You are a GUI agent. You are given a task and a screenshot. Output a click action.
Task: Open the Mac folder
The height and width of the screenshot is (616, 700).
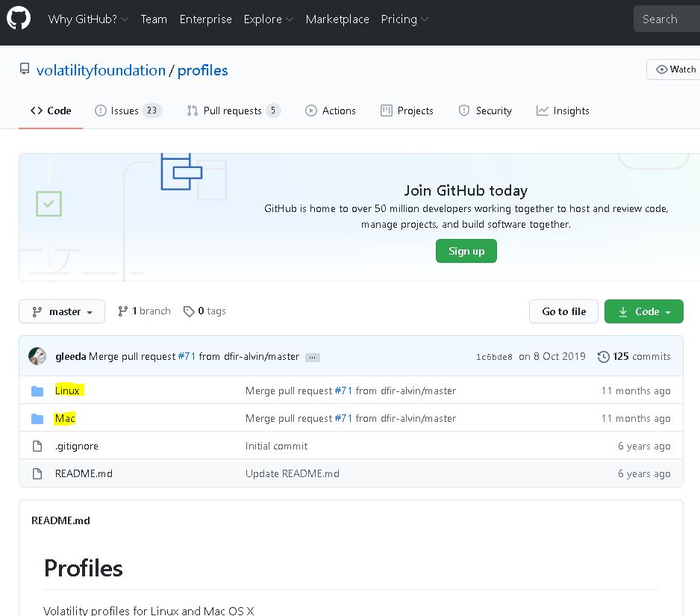65,418
